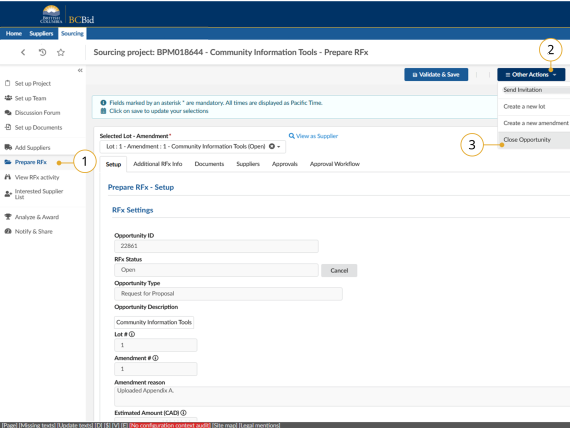Click the back arrow icon

pyautogui.click(x=23, y=52)
